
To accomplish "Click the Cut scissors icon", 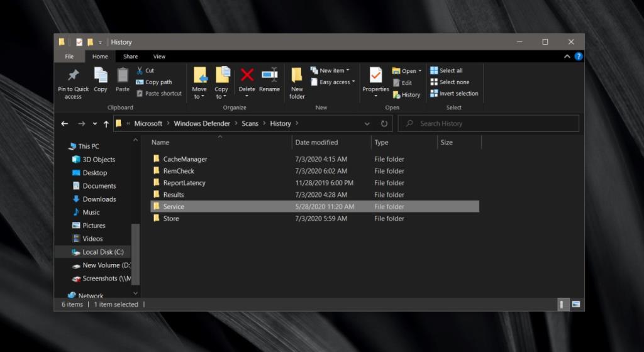I will pos(140,70).
